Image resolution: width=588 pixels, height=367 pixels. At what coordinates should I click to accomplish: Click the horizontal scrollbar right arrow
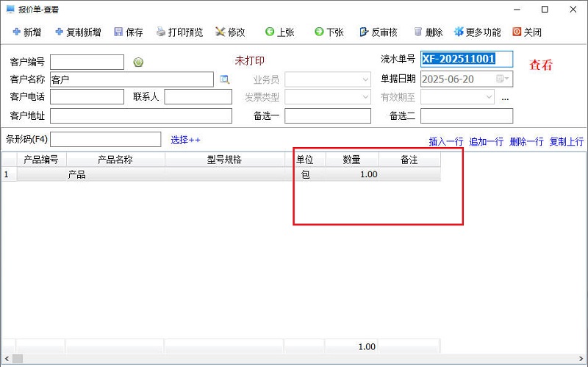click(x=581, y=359)
